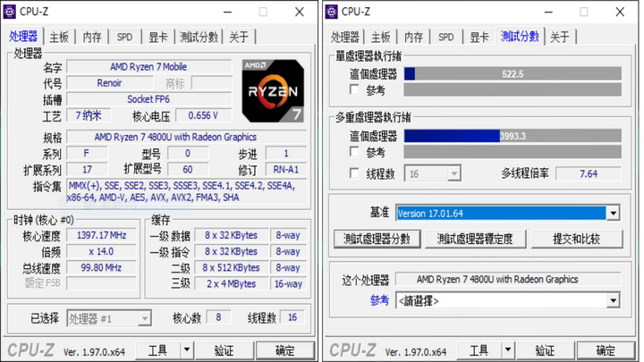Click the 倍频 value x 14.0
This screenshot has height=362, width=644.
[x=101, y=251]
